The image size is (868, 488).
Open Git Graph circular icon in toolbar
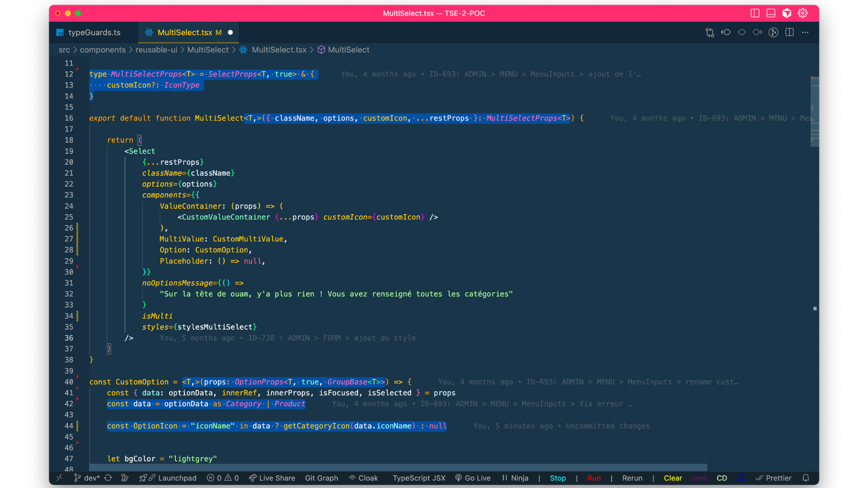(x=773, y=33)
